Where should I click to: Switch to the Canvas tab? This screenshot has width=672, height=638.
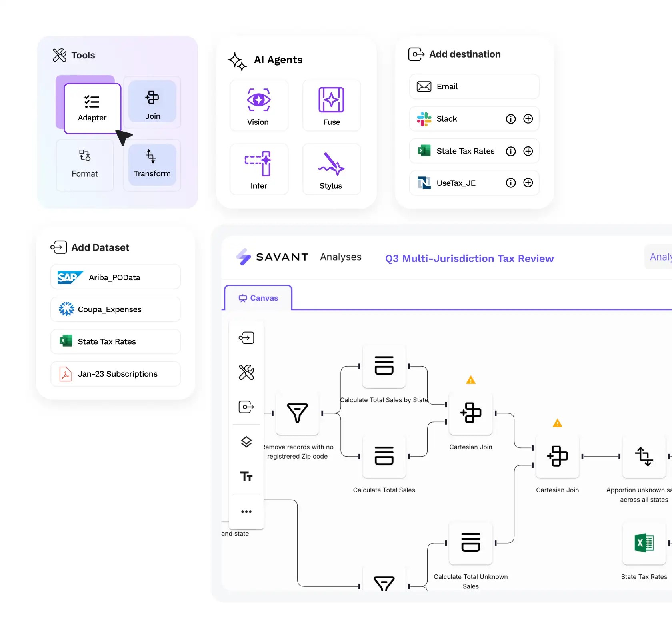click(258, 297)
